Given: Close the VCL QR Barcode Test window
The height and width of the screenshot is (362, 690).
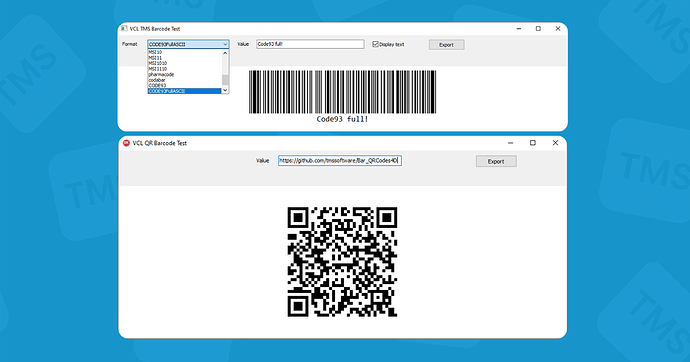Looking at the screenshot, I should coord(555,143).
